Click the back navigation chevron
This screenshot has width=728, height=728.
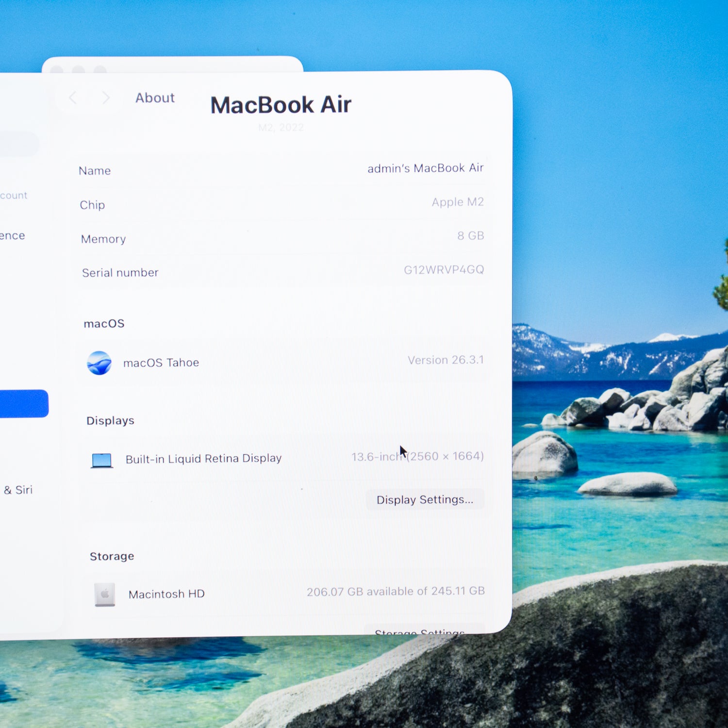(73, 98)
